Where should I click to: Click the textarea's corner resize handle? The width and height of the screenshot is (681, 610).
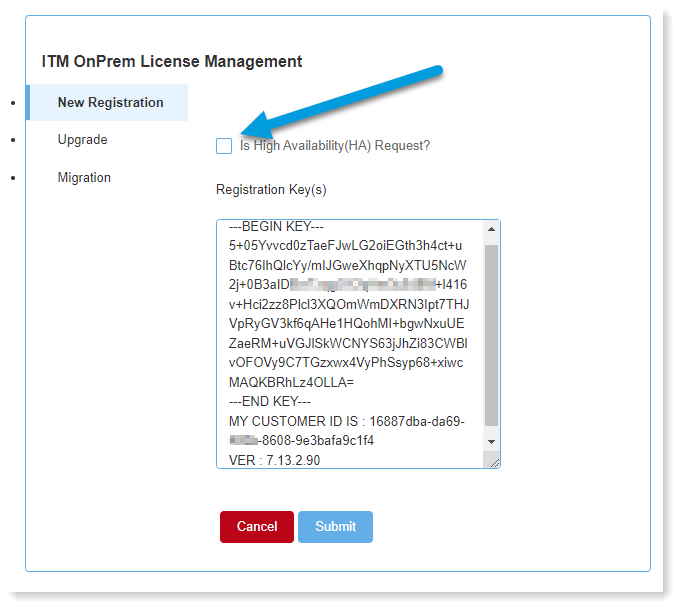coord(492,461)
